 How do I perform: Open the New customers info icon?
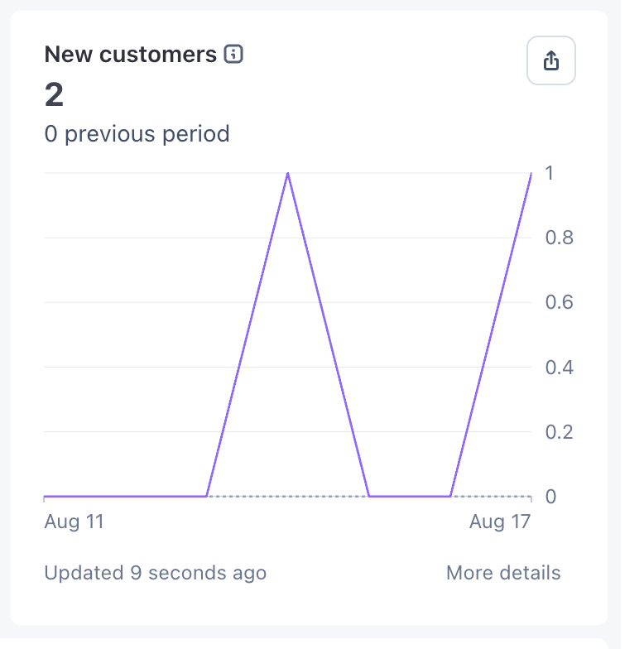pos(233,55)
